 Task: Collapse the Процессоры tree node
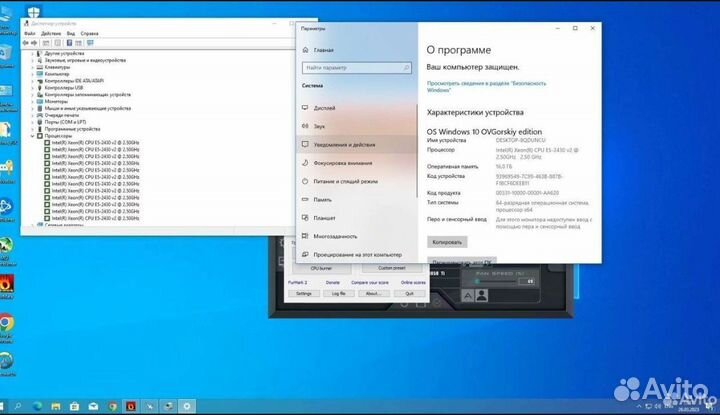pos(34,136)
